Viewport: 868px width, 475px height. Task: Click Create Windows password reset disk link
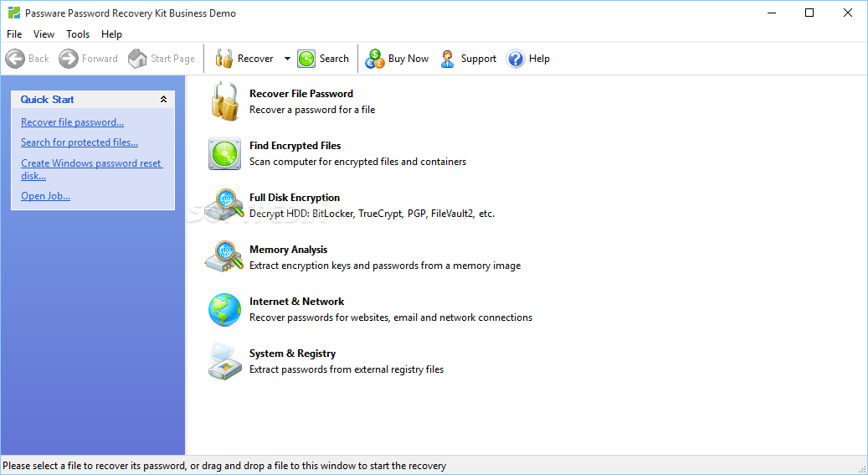[x=92, y=169]
